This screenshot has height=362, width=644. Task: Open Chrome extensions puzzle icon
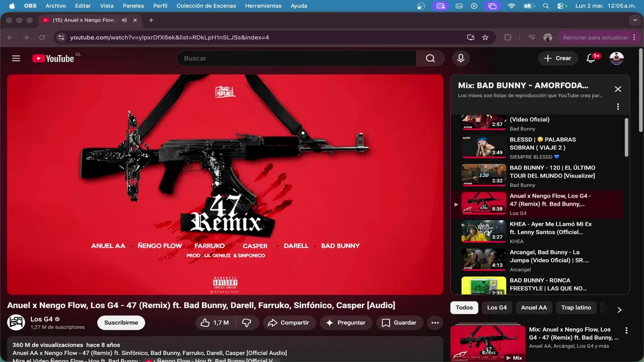[508, 37]
